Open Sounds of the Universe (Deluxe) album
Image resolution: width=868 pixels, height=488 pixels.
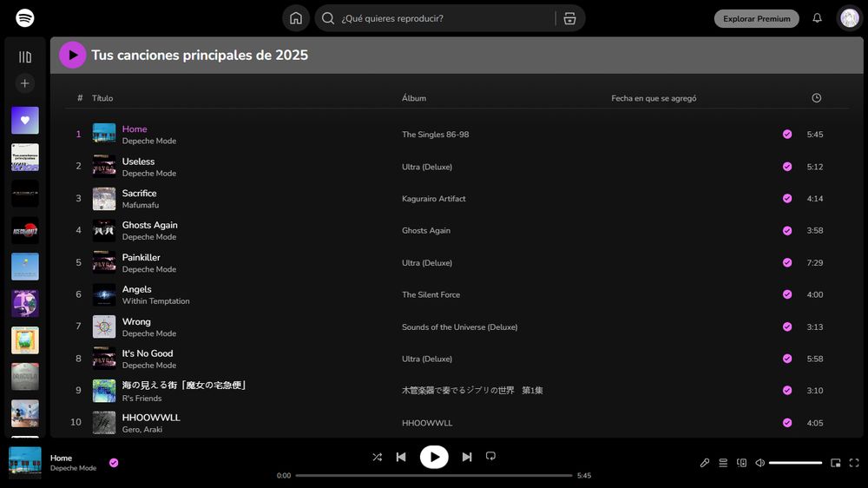(x=459, y=326)
